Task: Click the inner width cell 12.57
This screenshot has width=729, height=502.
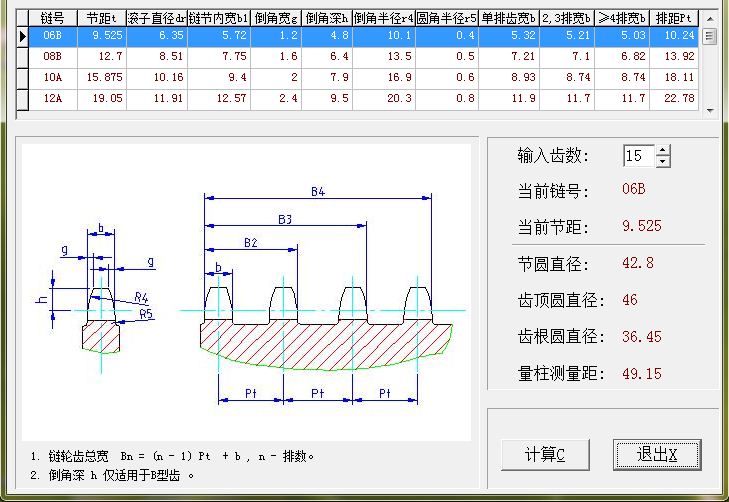Action: click(219, 99)
